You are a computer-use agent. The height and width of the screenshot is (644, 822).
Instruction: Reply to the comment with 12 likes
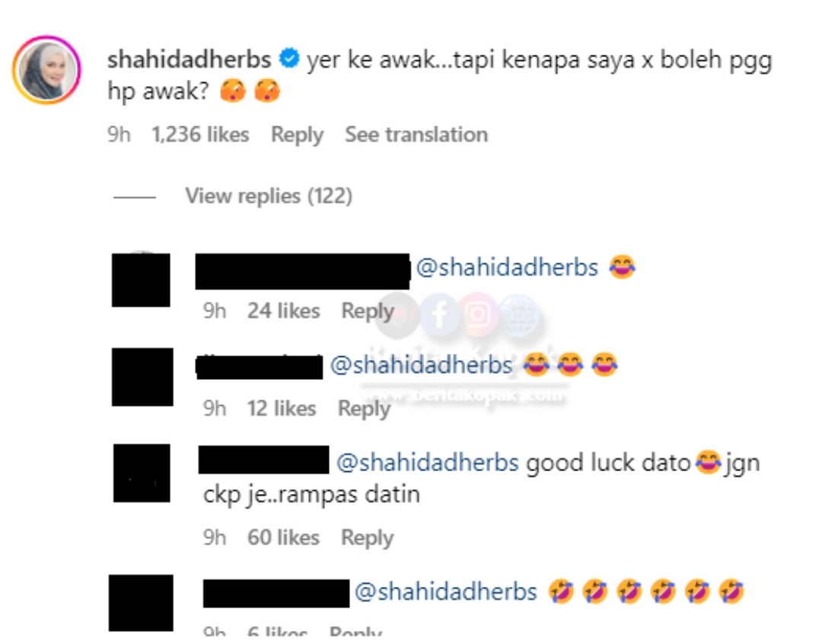point(364,409)
